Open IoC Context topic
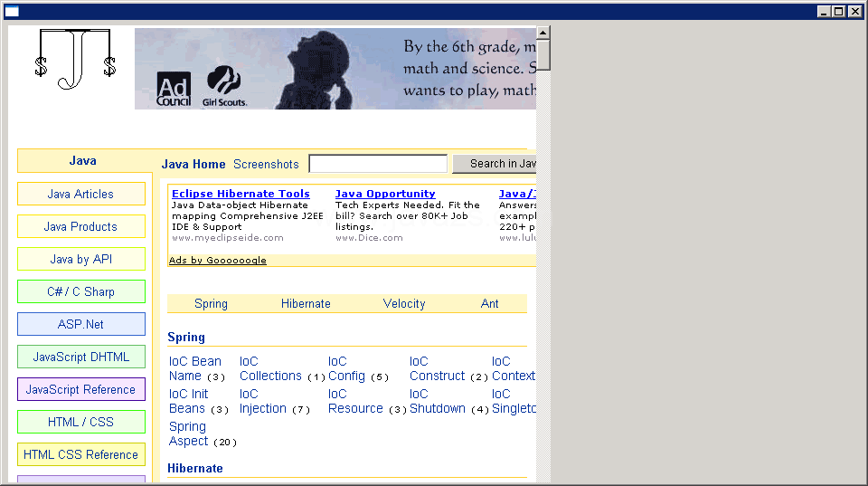868x486 pixels. [x=514, y=368]
